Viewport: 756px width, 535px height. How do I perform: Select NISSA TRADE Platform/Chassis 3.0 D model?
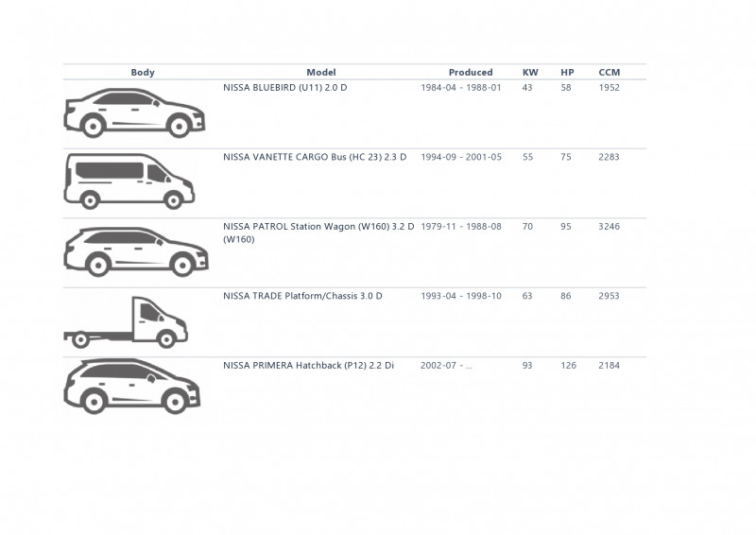302,296
